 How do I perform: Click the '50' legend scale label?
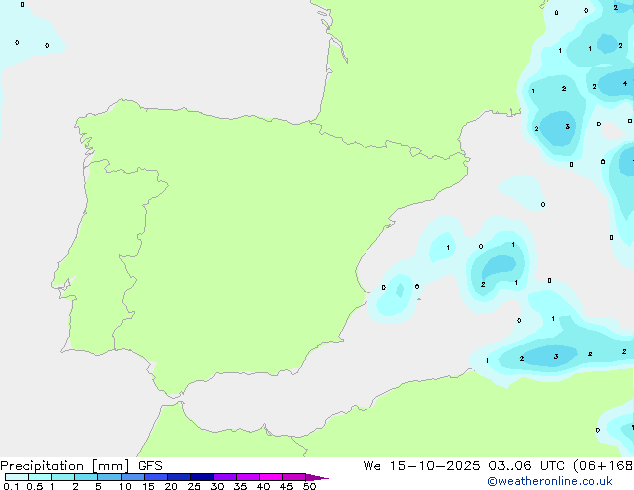coord(309,486)
